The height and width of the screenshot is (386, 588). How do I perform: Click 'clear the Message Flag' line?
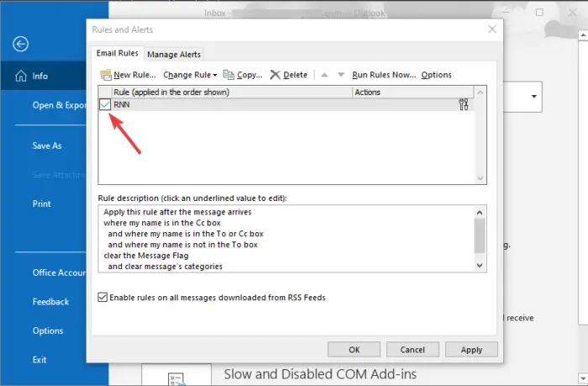click(146, 256)
